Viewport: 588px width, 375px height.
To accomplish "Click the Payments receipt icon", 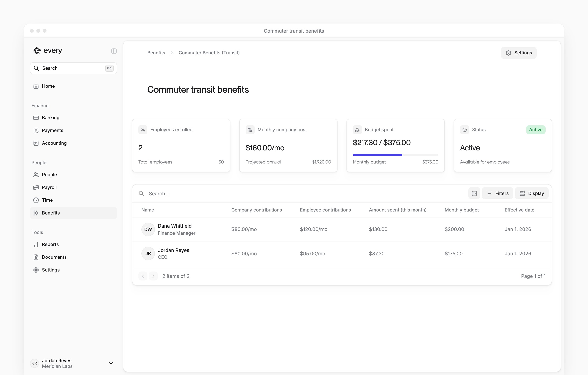I will pyautogui.click(x=36, y=130).
